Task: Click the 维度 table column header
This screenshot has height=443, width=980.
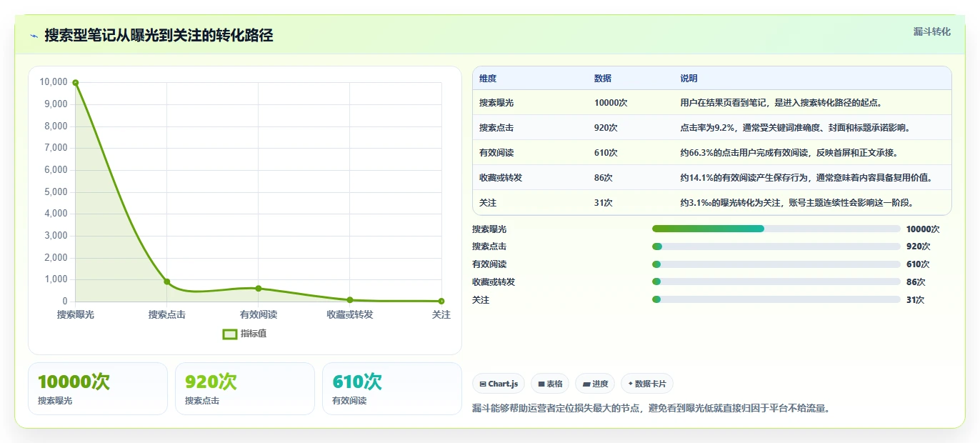Action: pyautogui.click(x=488, y=79)
